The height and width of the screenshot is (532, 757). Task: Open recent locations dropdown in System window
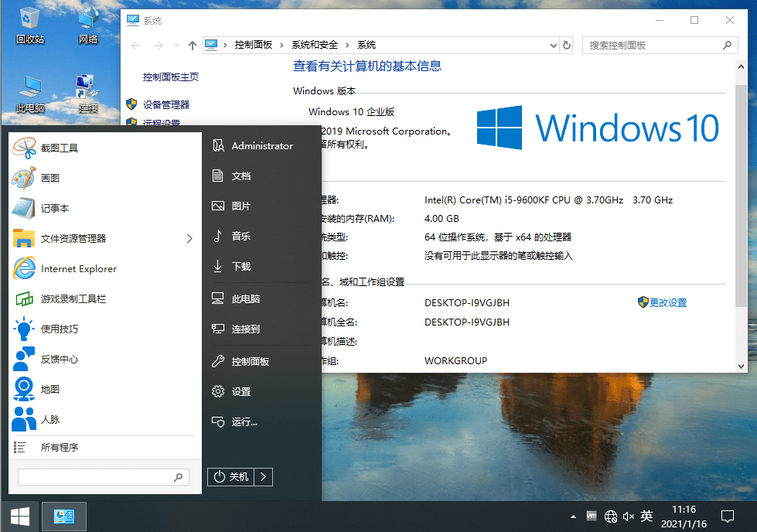[177, 46]
